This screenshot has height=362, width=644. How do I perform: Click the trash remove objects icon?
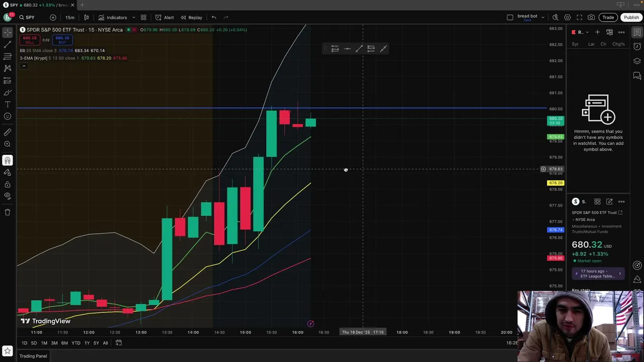(x=8, y=212)
